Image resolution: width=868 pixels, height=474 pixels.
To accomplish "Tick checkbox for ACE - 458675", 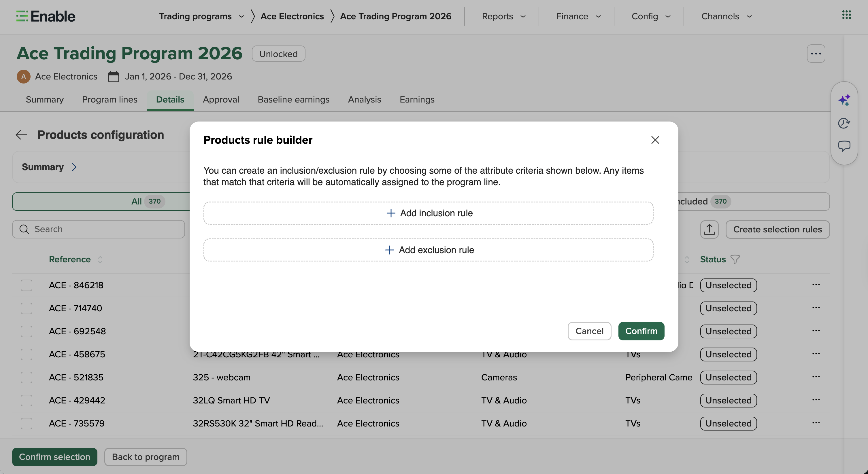I will coord(26,354).
